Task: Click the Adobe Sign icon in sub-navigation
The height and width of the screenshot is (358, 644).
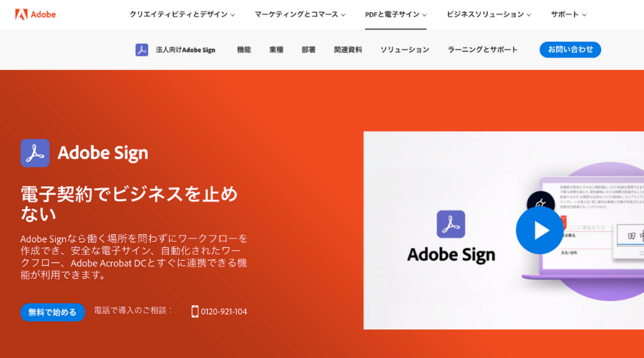Action: (x=142, y=49)
